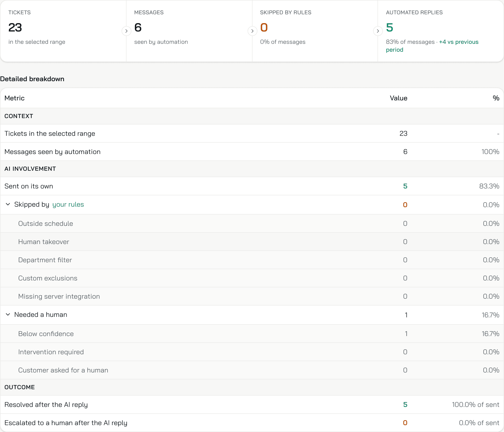This screenshot has width=504, height=432.
Task: Select the 'Below confidence' row
Action: coord(252,334)
